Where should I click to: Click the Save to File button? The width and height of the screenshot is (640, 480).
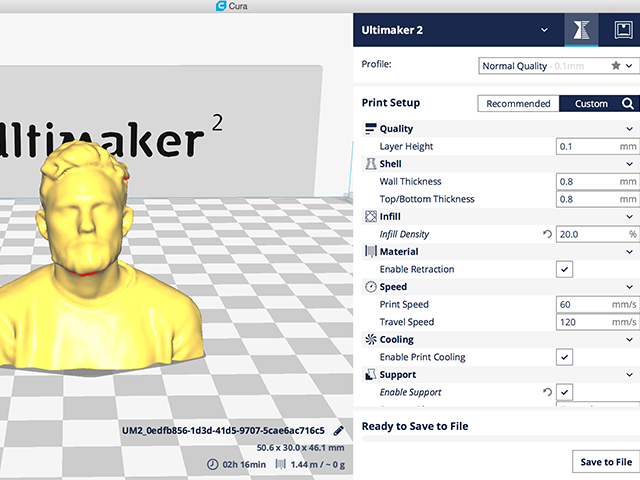(606, 462)
